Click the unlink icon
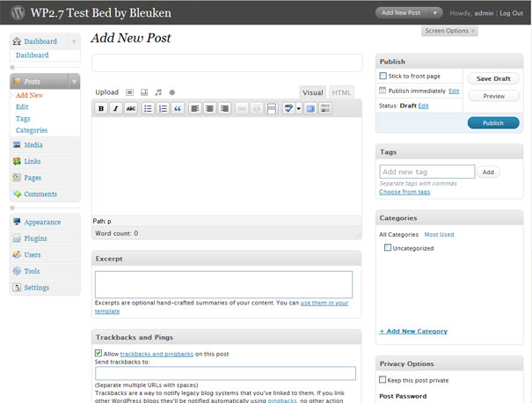 tap(257, 108)
